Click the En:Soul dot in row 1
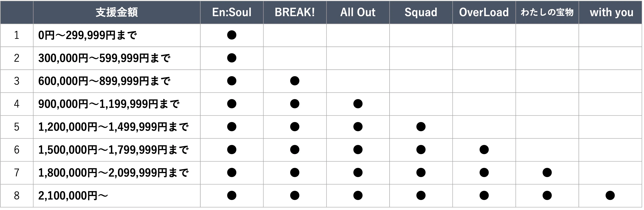Viewport: 644px width, 210px height. tap(231, 35)
